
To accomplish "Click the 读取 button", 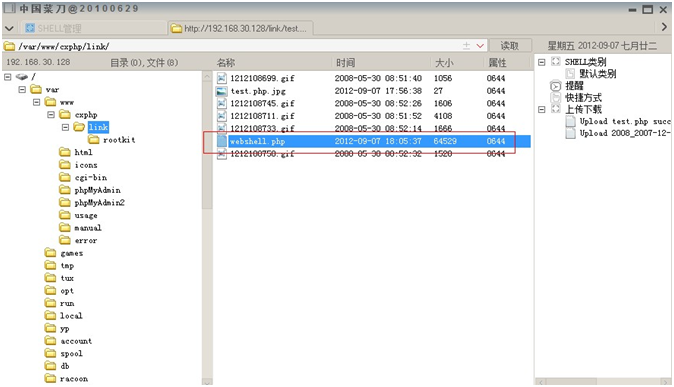I will [510, 46].
